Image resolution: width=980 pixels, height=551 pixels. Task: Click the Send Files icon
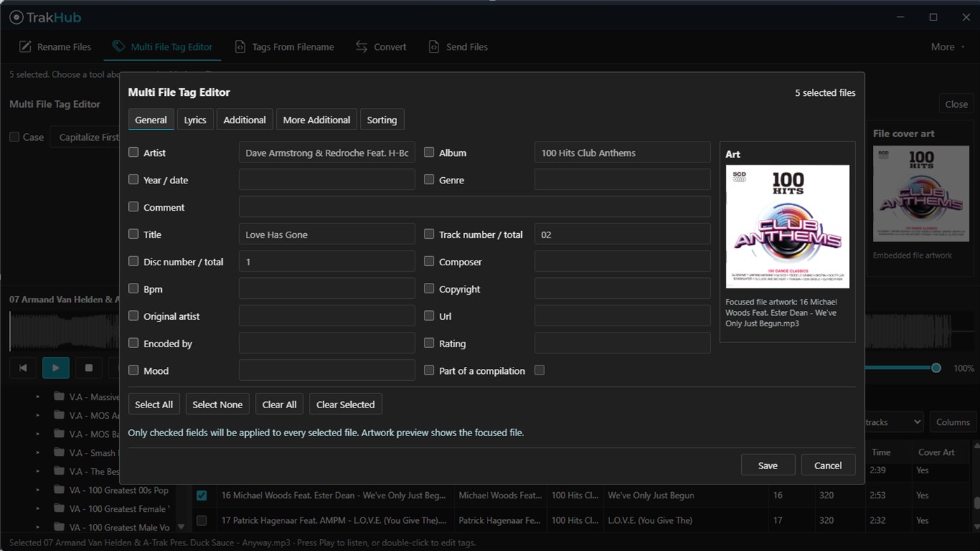434,47
